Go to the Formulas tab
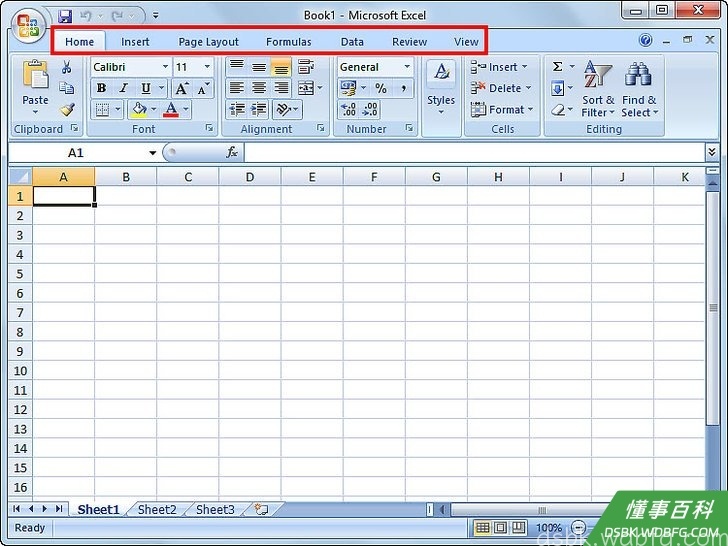 coord(288,42)
